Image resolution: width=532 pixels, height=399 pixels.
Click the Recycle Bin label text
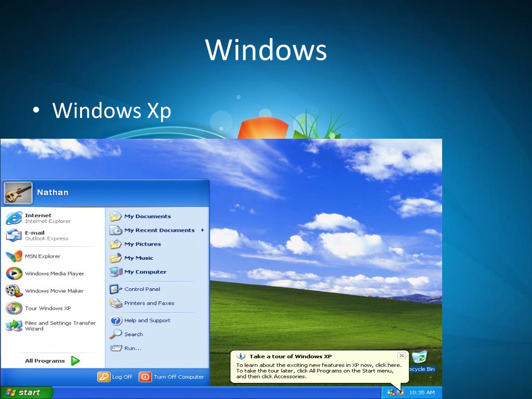(x=422, y=369)
